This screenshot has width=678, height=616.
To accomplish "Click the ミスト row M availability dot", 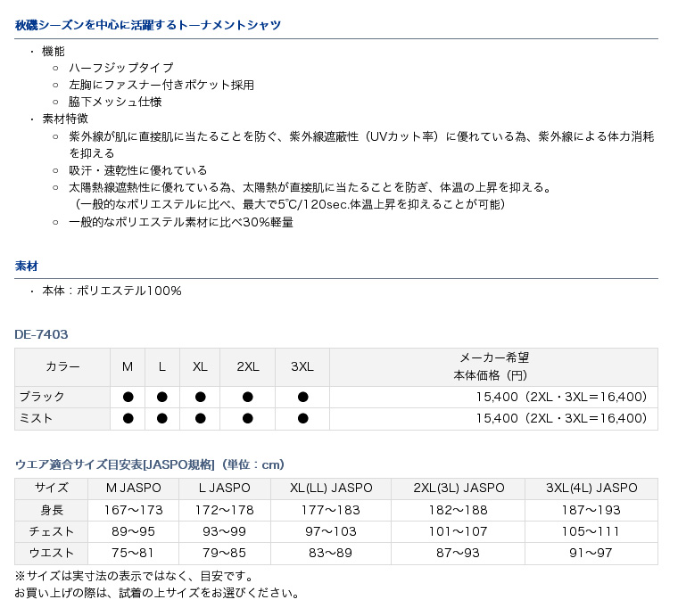I will [128, 418].
